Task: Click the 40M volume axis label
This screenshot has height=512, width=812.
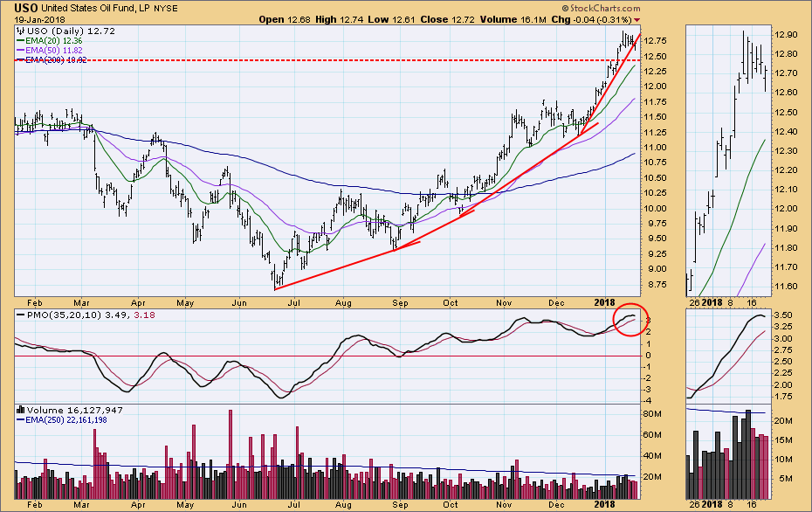Action: click(652, 456)
